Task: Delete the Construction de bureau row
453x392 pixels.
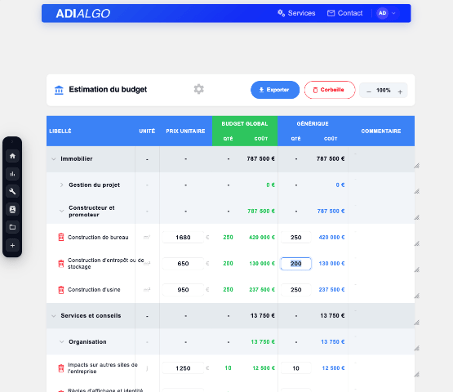Action: click(x=61, y=237)
